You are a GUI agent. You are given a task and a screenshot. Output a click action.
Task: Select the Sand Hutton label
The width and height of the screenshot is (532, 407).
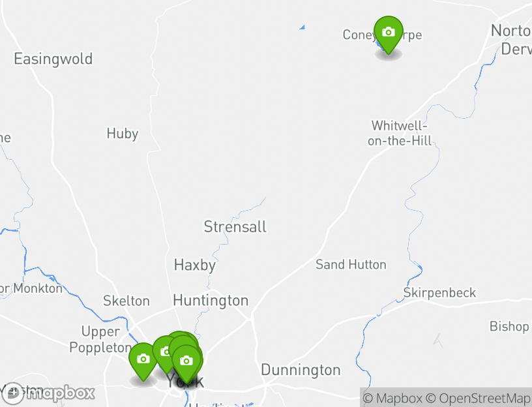351,264
